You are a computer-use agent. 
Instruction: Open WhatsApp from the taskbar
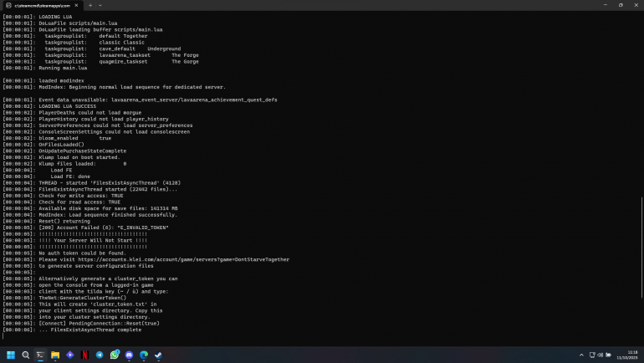click(115, 355)
